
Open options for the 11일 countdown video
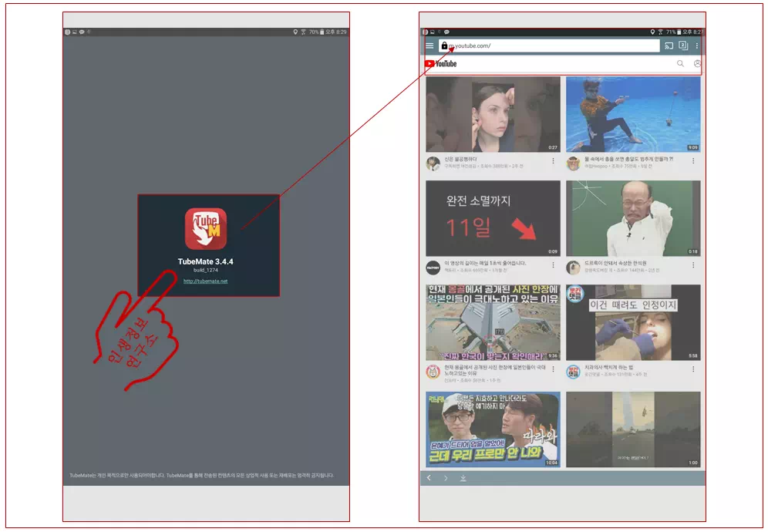point(554,265)
